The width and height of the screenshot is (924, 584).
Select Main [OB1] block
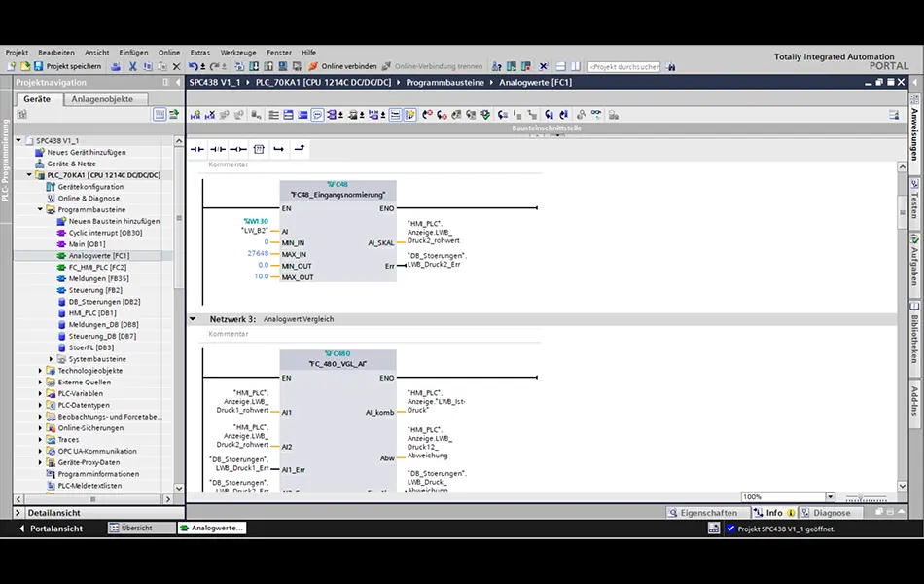[x=88, y=244]
